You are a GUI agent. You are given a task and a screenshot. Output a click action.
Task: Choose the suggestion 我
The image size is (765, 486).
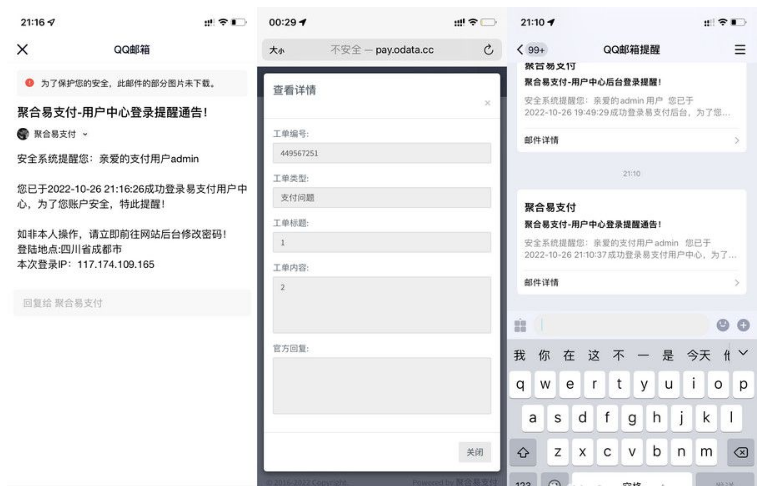pos(520,355)
